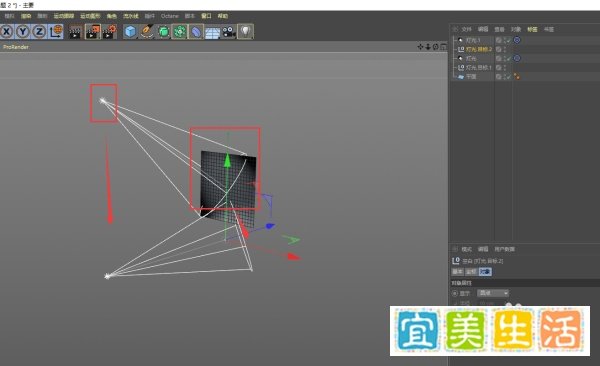Click the animation dot beside 显示

tap(455, 293)
